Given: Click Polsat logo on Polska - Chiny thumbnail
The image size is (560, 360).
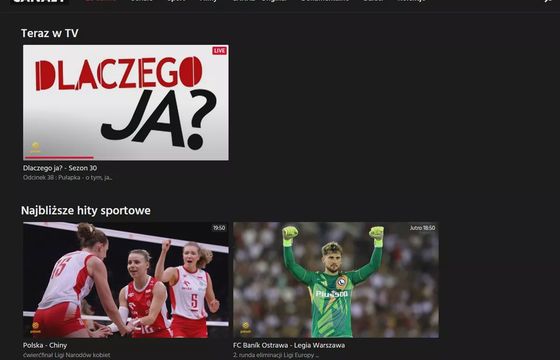Looking at the screenshot, I should pyautogui.click(x=35, y=328).
